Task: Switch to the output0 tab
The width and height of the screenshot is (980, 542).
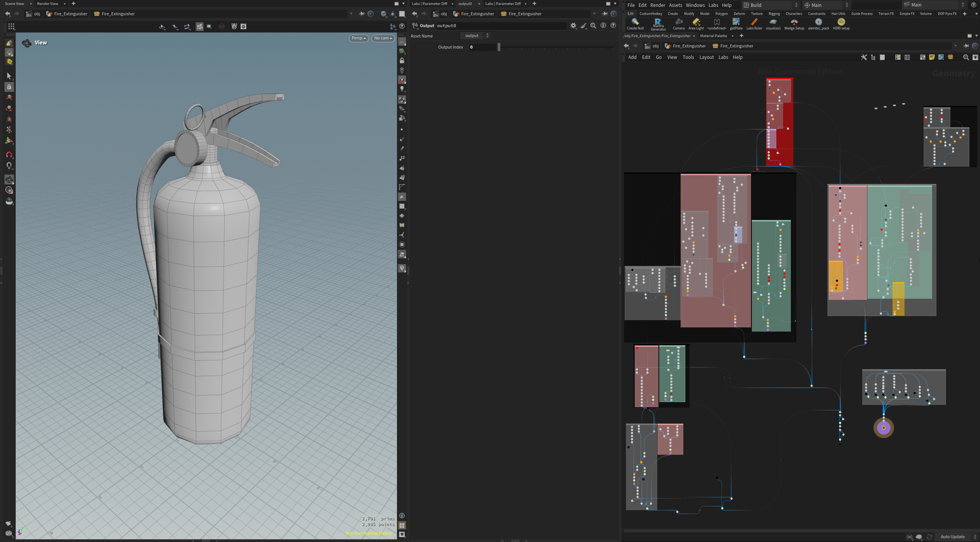Action: point(465,3)
